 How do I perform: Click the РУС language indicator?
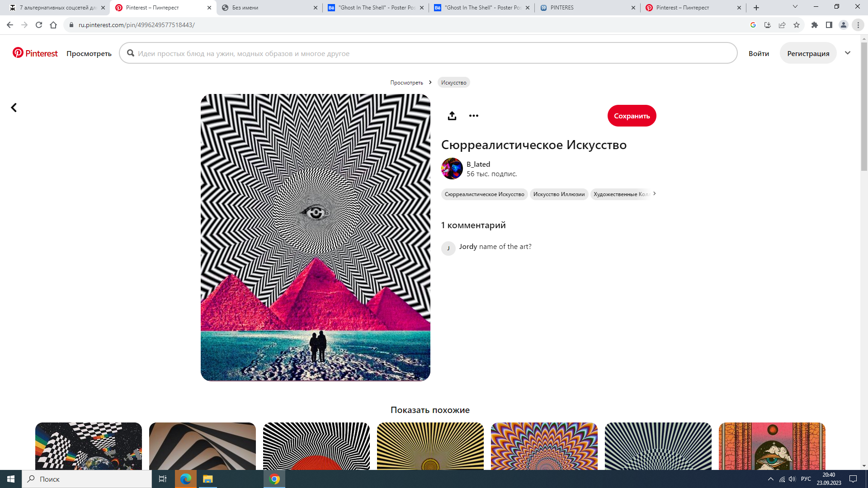(806, 479)
